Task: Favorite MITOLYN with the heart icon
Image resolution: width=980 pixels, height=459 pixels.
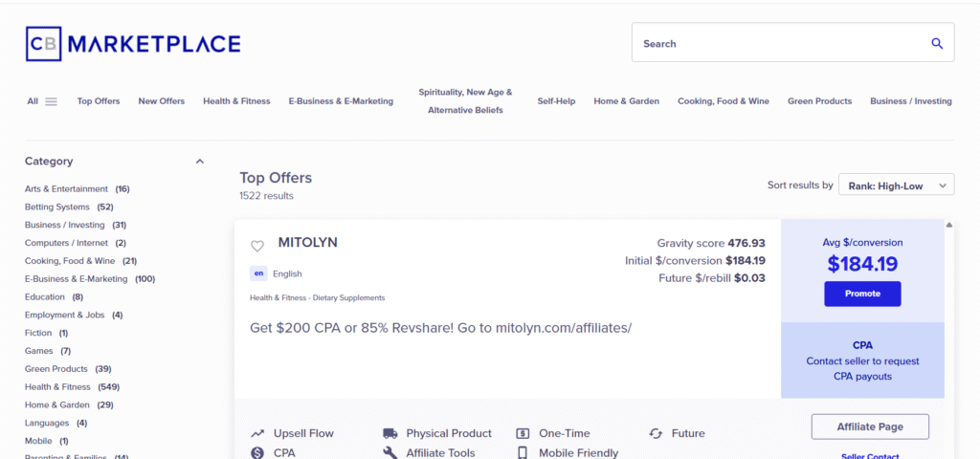Action: click(x=256, y=246)
